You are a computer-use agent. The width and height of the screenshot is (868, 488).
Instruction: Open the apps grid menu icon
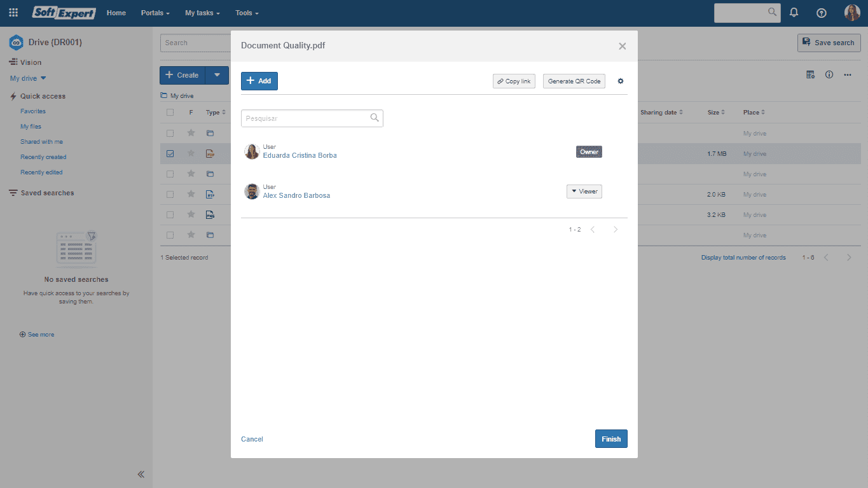pos(13,13)
